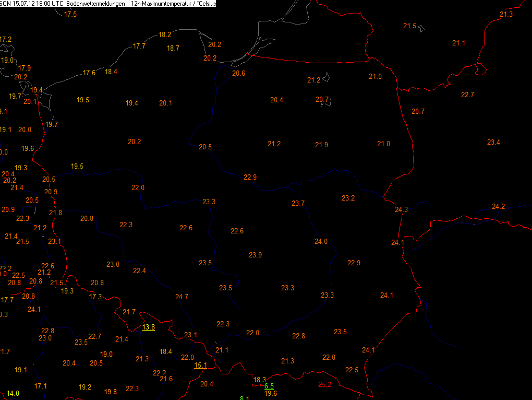Click the 17.3 temperature reading
This screenshot has width=532, height=400.
[x=95, y=297]
